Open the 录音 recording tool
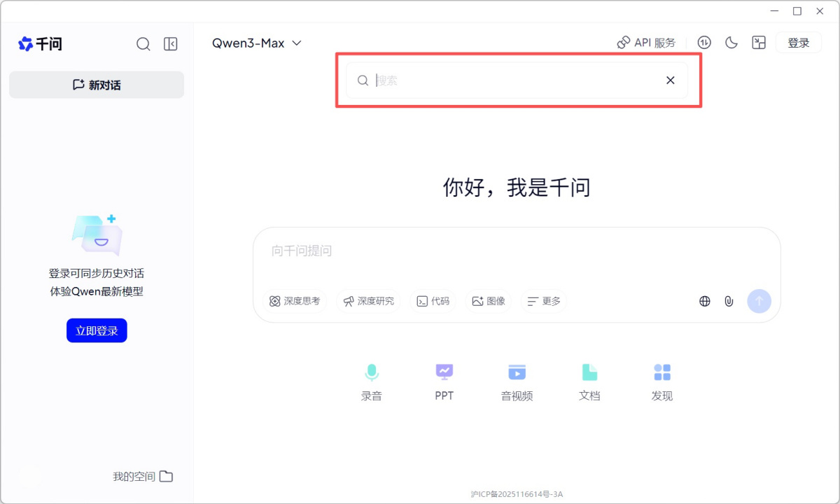Image resolution: width=840 pixels, height=504 pixels. pos(372,382)
